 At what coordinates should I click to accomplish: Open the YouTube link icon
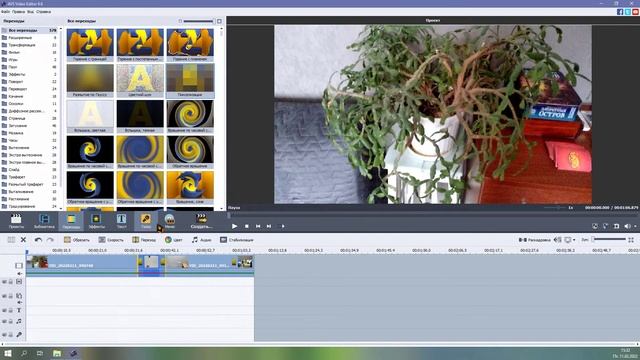(636, 12)
